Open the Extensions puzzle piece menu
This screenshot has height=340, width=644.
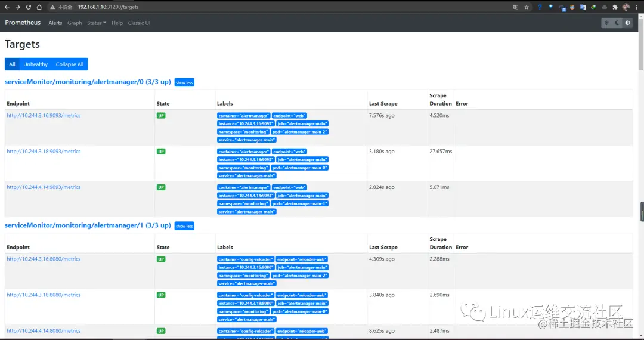coord(615,7)
